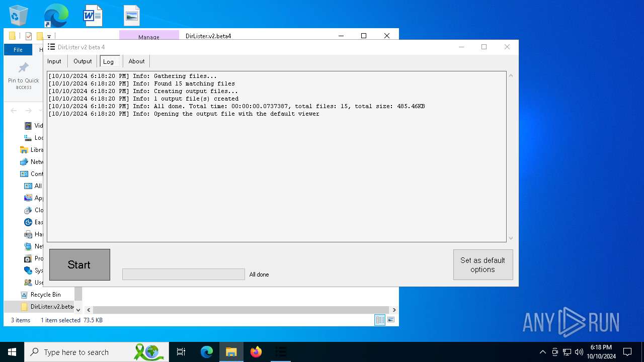Screen dimensions: 644x362
Task: Switch to the Output tab in DirLister
Action: pos(83,61)
